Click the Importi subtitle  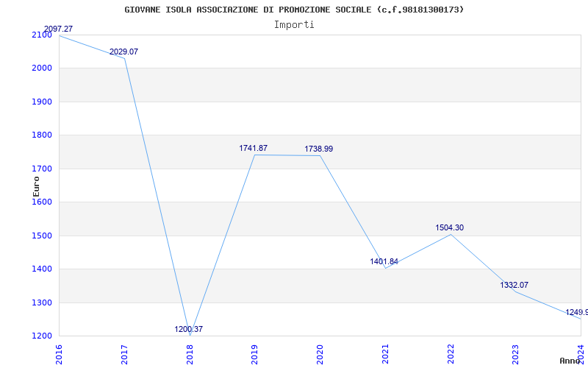coord(294,25)
